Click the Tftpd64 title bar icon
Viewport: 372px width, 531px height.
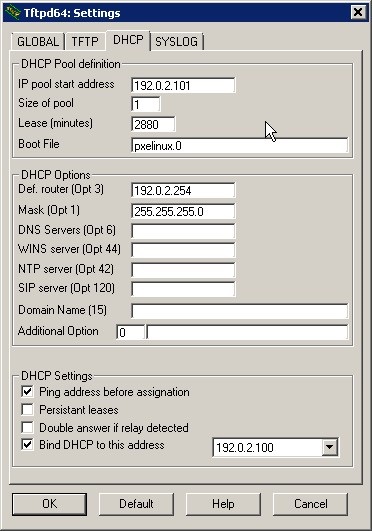tap(12, 13)
